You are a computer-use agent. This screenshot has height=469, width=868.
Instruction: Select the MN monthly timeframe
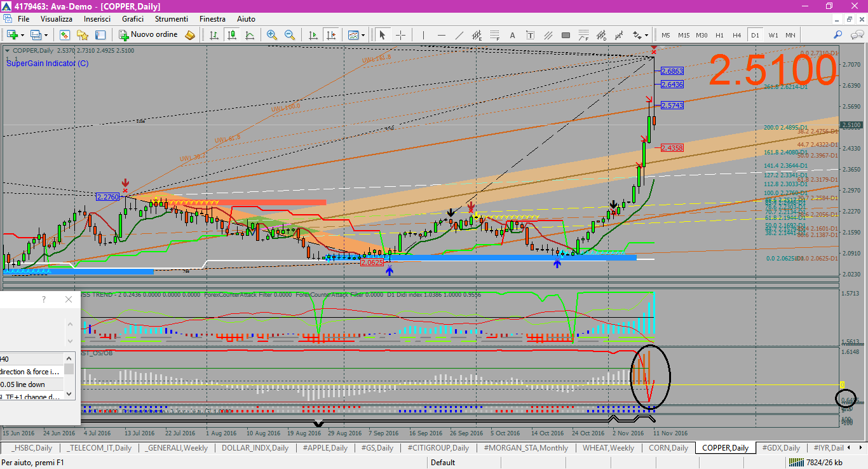790,35
